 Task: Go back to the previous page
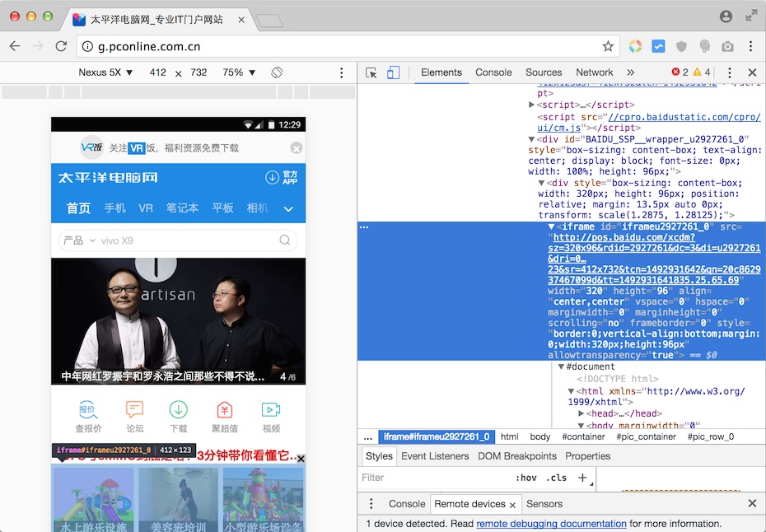click(15, 46)
